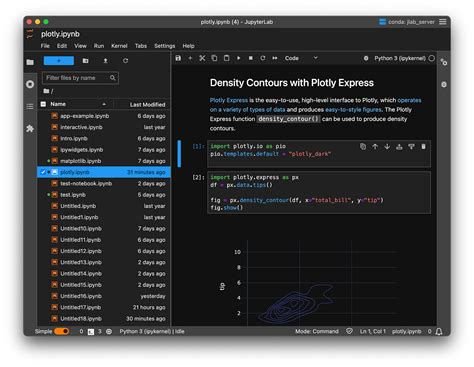Run the selected cell with the play icon
This screenshot has width=474, height=367.
pos(239,58)
